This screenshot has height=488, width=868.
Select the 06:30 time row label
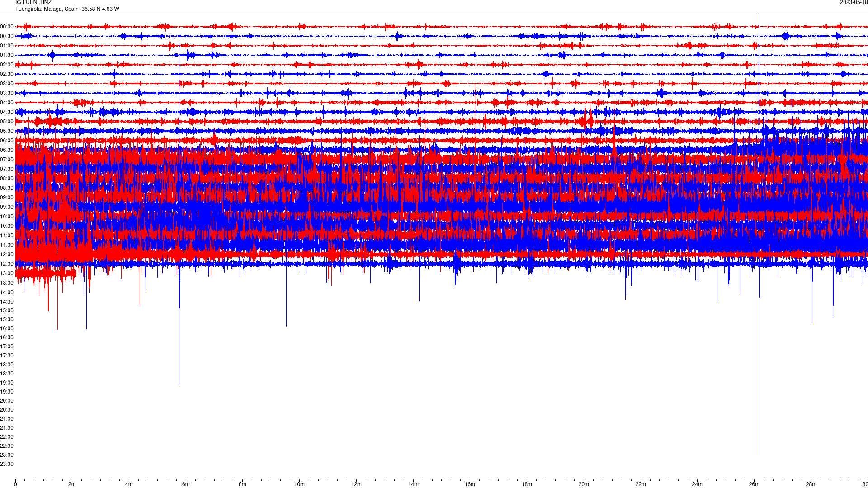(x=7, y=150)
